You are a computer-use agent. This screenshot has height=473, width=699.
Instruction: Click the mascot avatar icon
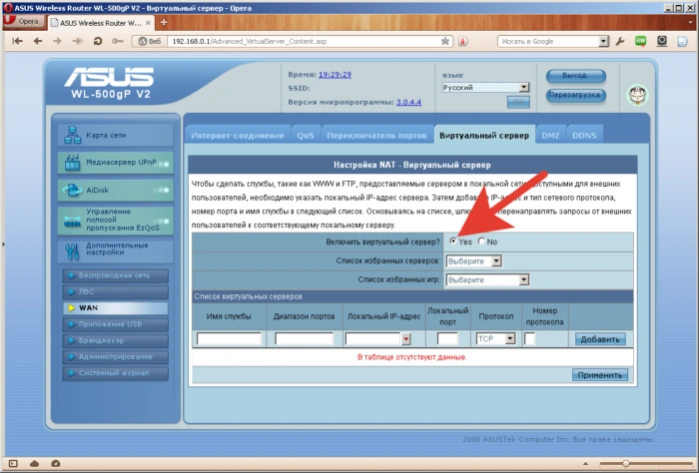tap(637, 95)
